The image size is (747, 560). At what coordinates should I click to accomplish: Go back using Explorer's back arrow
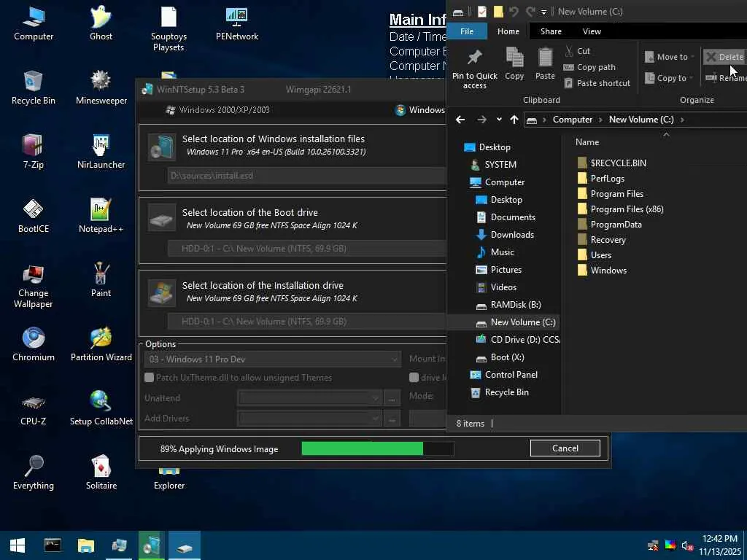pos(460,120)
